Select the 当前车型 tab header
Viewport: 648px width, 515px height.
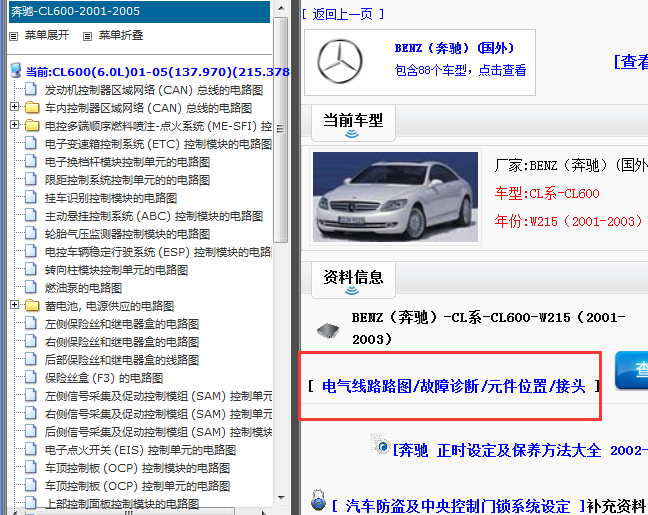[353, 123]
